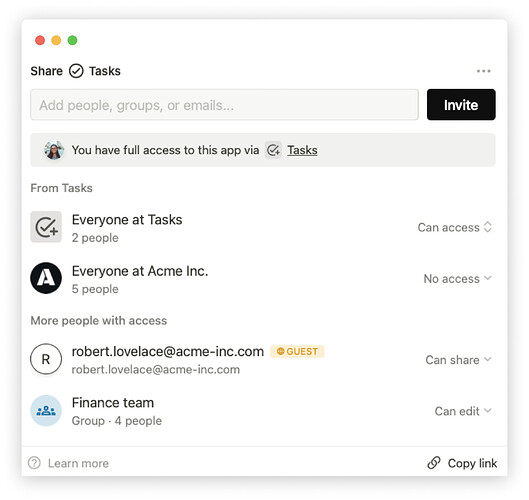
Task: Click the Everyone at Tasks teamspace icon
Action: (x=46, y=227)
